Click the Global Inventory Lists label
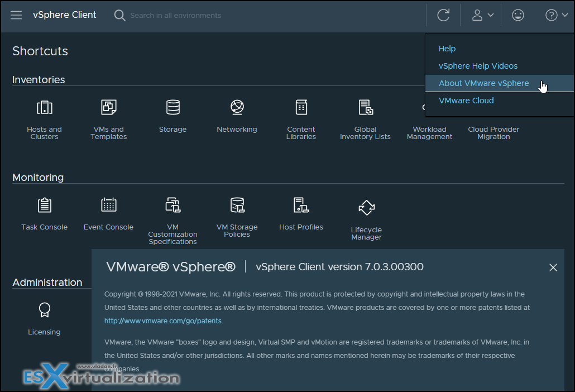 365,133
